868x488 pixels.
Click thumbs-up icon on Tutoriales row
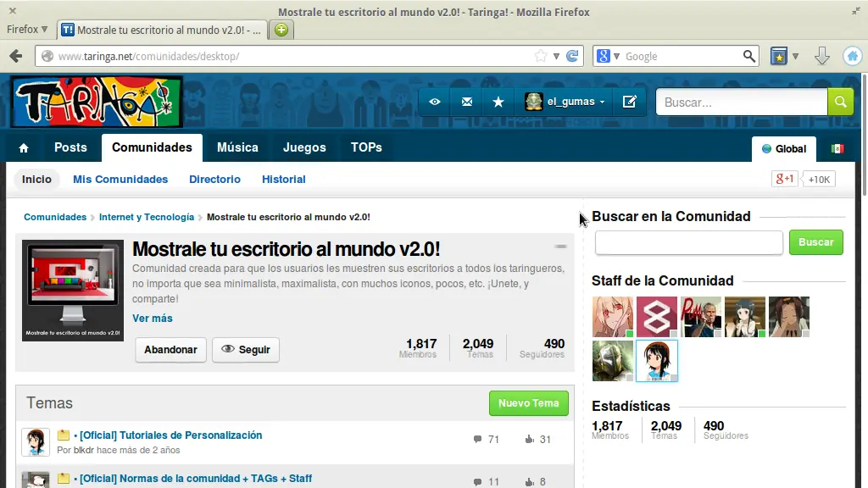(529, 440)
